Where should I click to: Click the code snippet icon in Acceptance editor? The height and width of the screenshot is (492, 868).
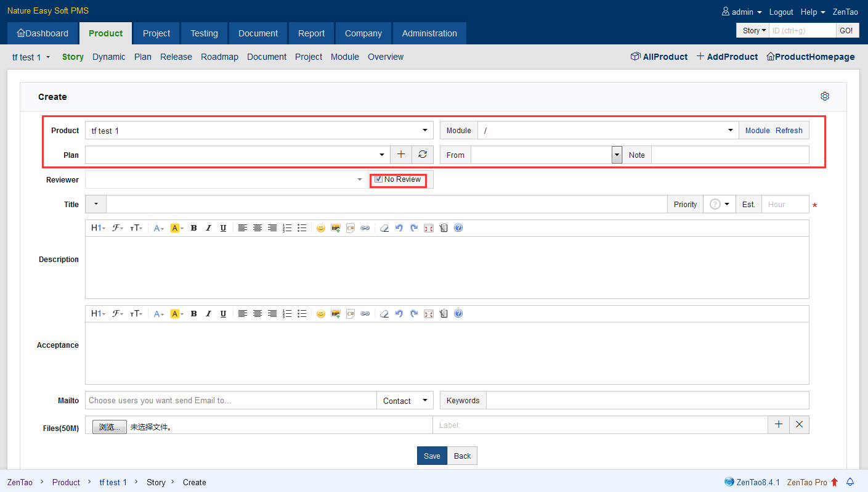point(351,314)
